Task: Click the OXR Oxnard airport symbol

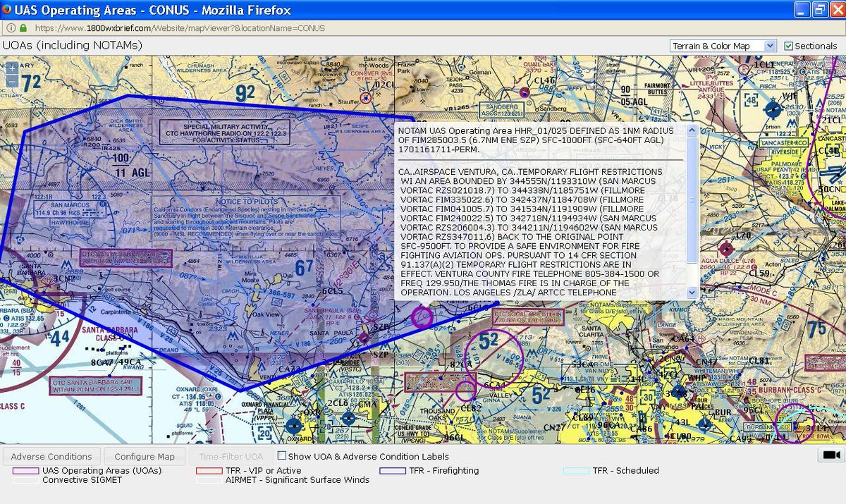Action: coord(295,426)
